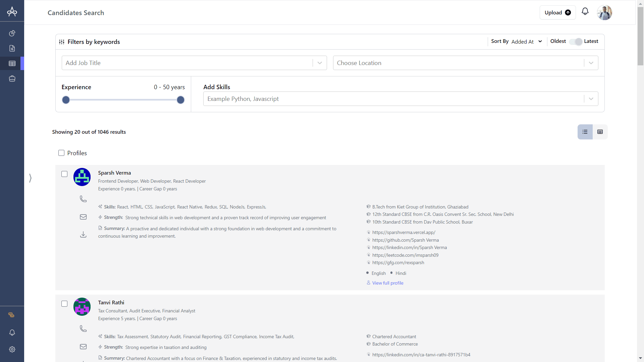Switch to table view layout
The image size is (644, 362).
(x=600, y=132)
